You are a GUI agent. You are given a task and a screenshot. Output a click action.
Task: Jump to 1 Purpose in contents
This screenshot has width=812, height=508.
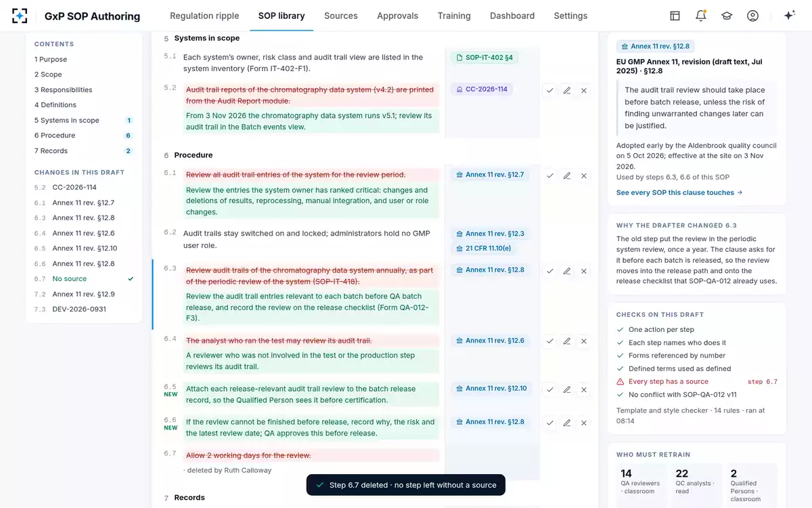84,60
